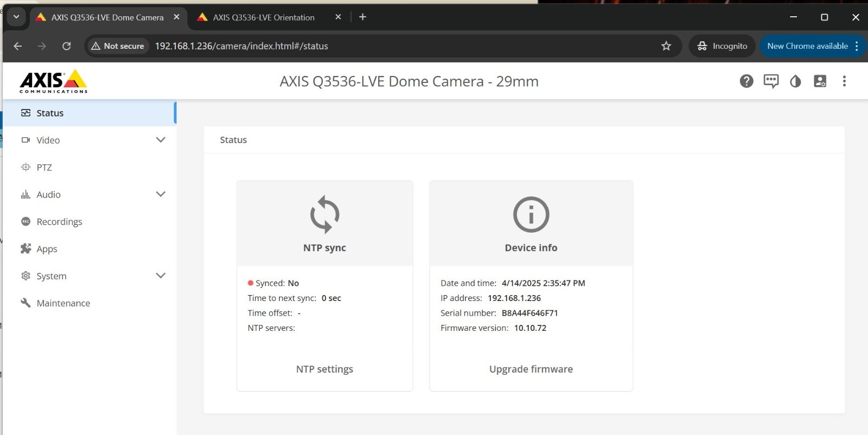Click the New Chrome available button
Viewport: 868px width, 435px height.
pyautogui.click(x=807, y=46)
